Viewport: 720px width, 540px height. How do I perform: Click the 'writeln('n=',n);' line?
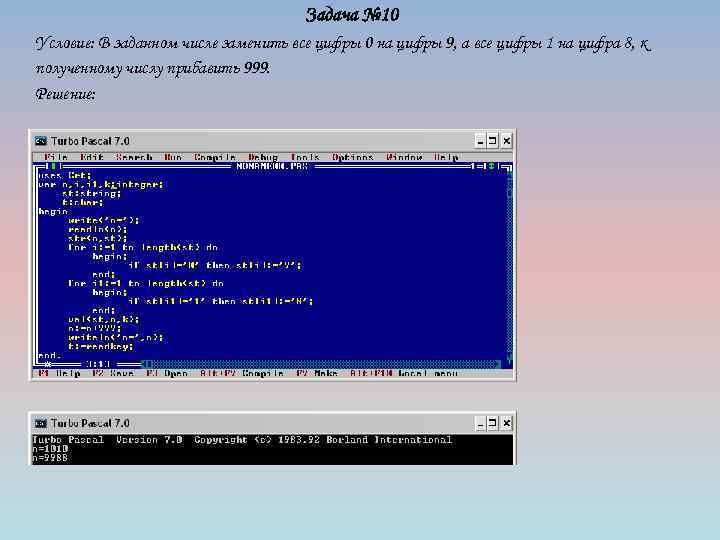[x=115, y=338]
